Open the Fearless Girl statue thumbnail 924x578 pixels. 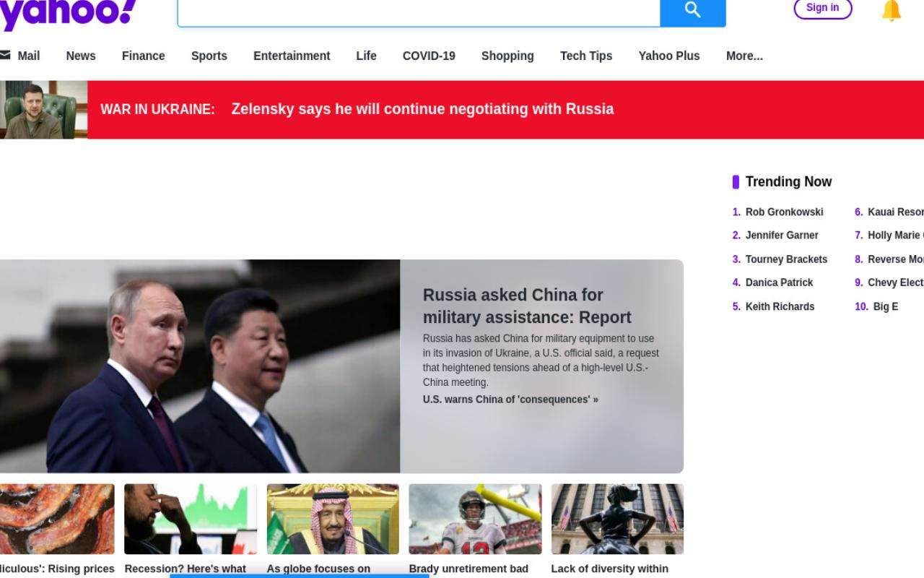click(617, 519)
